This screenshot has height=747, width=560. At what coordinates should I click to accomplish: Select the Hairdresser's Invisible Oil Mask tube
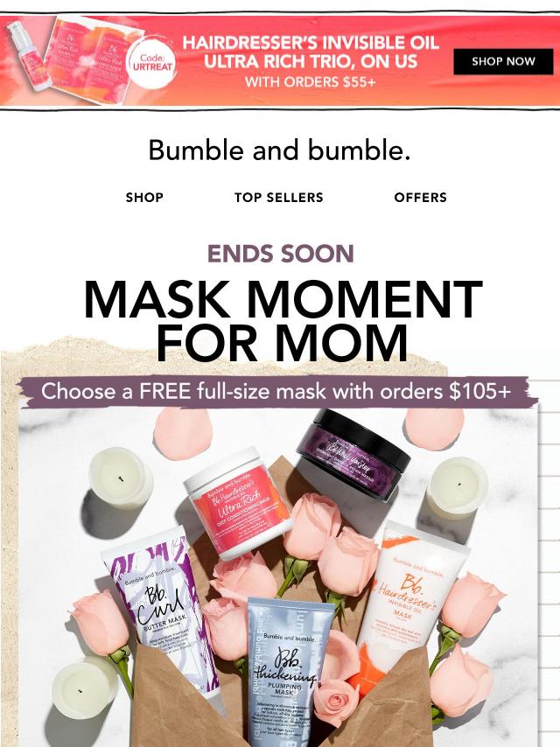[x=411, y=605]
